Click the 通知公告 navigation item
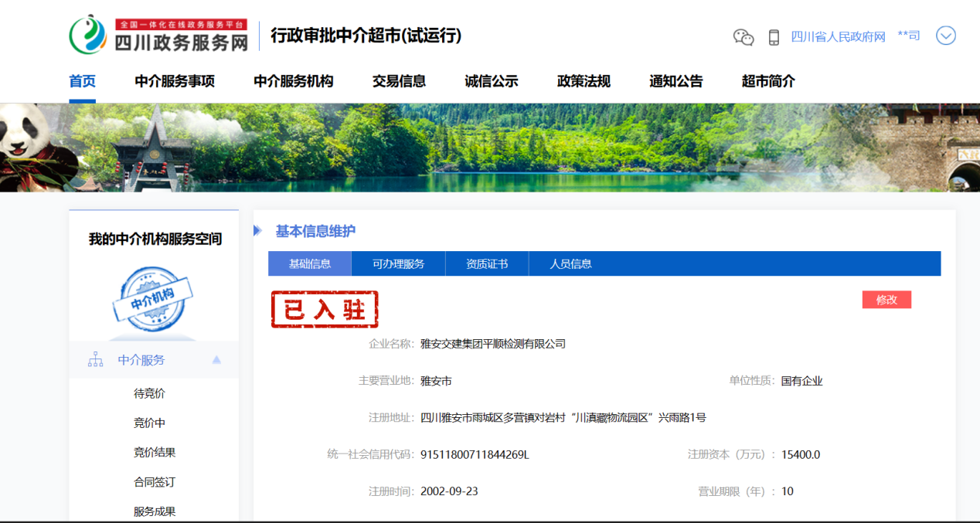This screenshot has height=523, width=980. pos(676,81)
